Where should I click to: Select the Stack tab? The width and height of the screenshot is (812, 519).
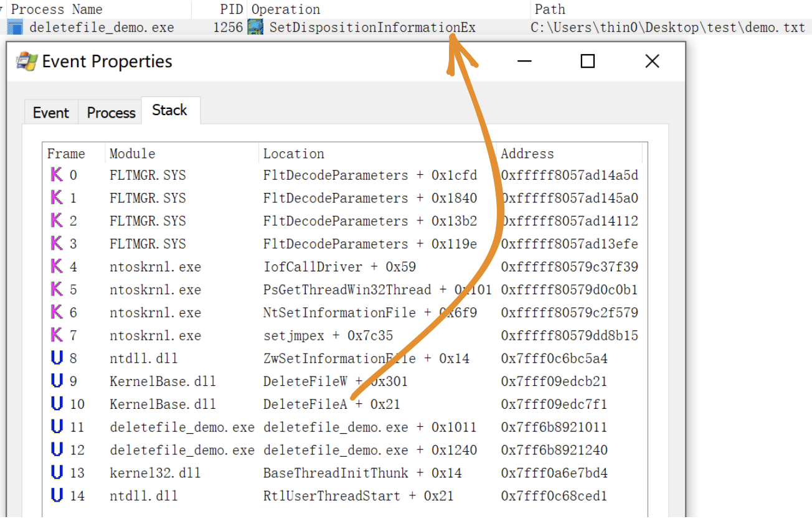(169, 110)
